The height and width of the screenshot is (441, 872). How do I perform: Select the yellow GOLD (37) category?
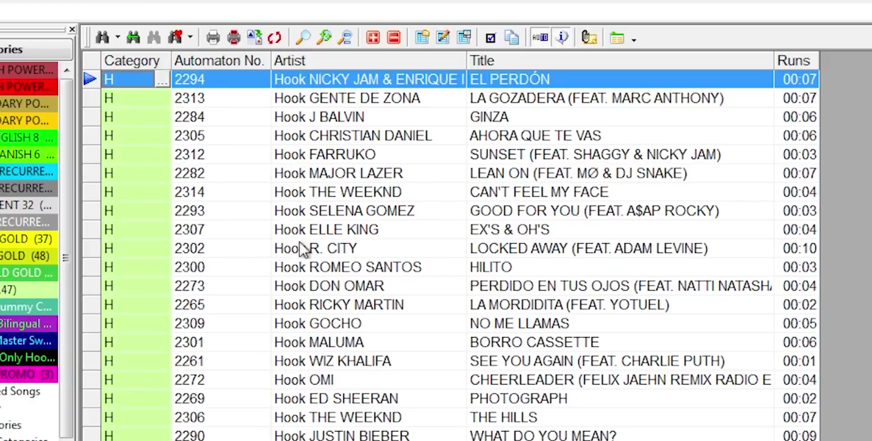click(29, 239)
